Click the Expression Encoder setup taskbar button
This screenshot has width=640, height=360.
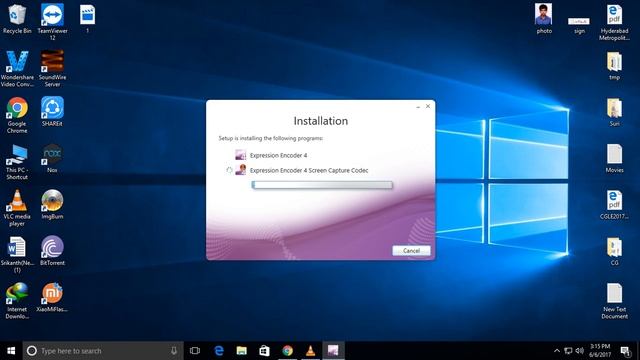(x=333, y=351)
